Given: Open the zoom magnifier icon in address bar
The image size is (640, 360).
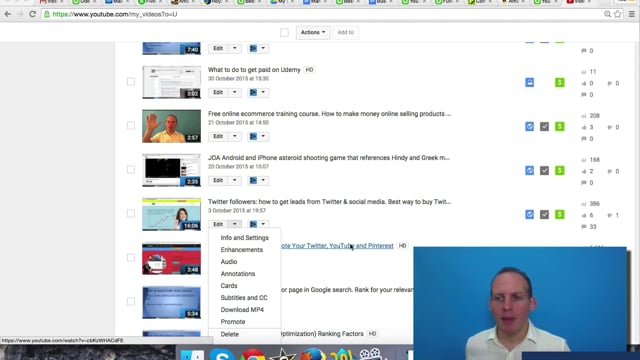Looking at the screenshot, I should point(607,14).
